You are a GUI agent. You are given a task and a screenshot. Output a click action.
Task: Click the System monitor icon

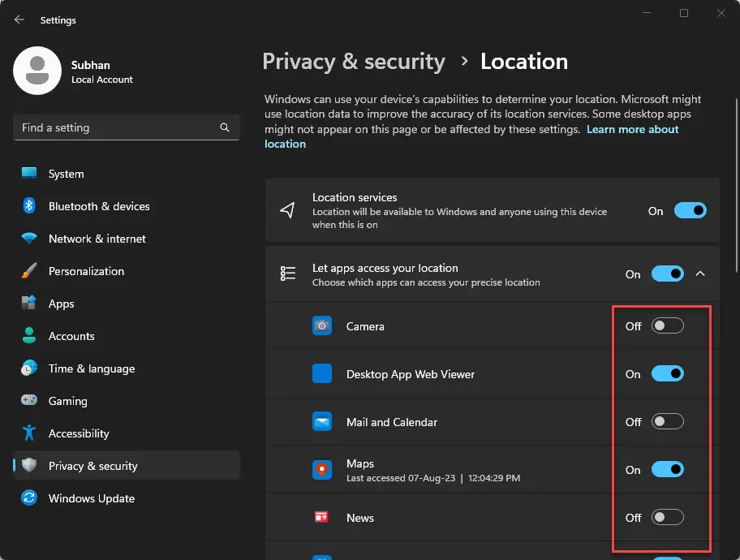point(29,174)
